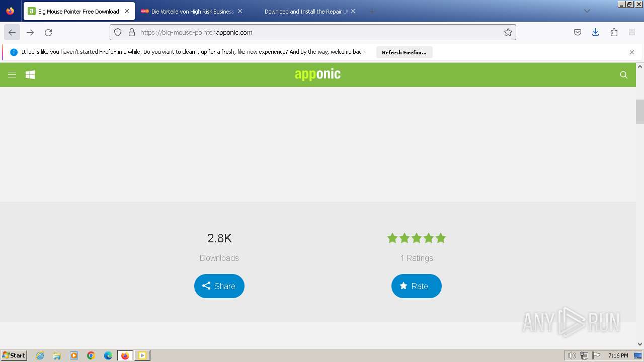
Task: Click the page scroll-up arrow
Action: point(640,66)
